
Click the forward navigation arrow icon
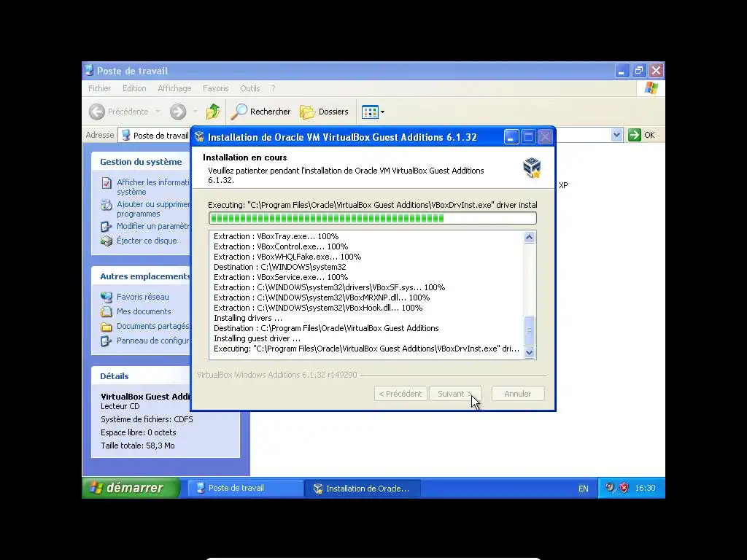tap(178, 112)
